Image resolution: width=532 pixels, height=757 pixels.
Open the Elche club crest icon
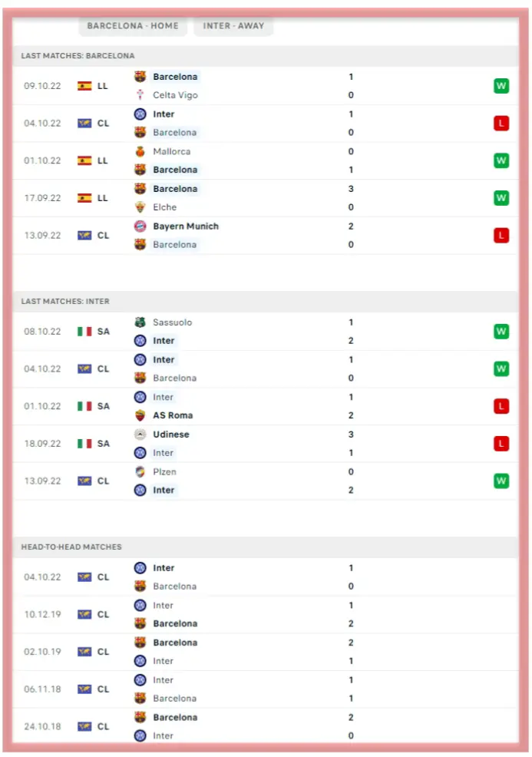tap(140, 207)
